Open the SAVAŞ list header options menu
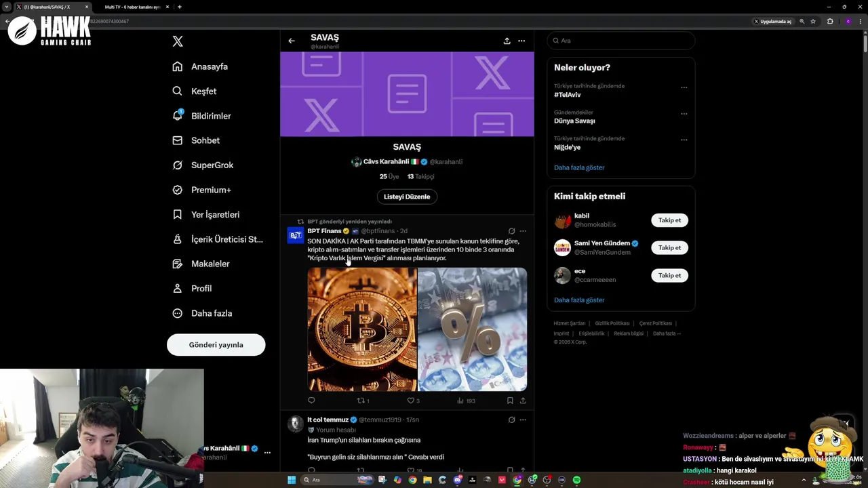The height and width of the screenshot is (488, 868). tap(521, 41)
